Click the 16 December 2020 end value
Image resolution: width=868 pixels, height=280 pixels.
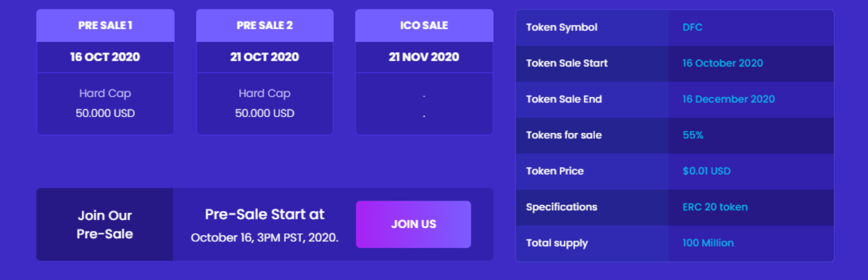point(728,99)
